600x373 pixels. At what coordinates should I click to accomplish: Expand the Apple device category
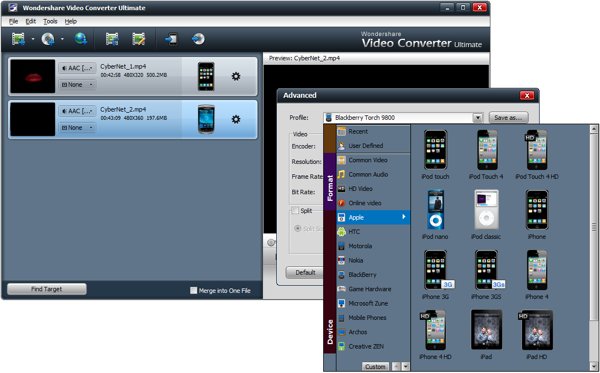373,217
